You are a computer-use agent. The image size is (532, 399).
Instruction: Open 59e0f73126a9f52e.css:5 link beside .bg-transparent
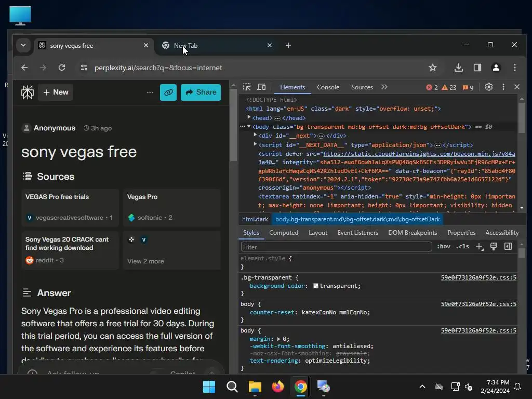click(478, 277)
